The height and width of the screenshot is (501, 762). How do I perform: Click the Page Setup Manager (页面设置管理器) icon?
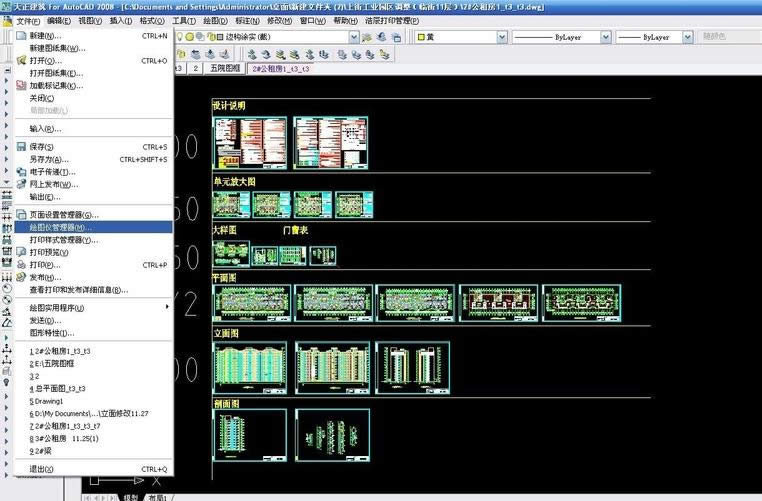point(20,215)
